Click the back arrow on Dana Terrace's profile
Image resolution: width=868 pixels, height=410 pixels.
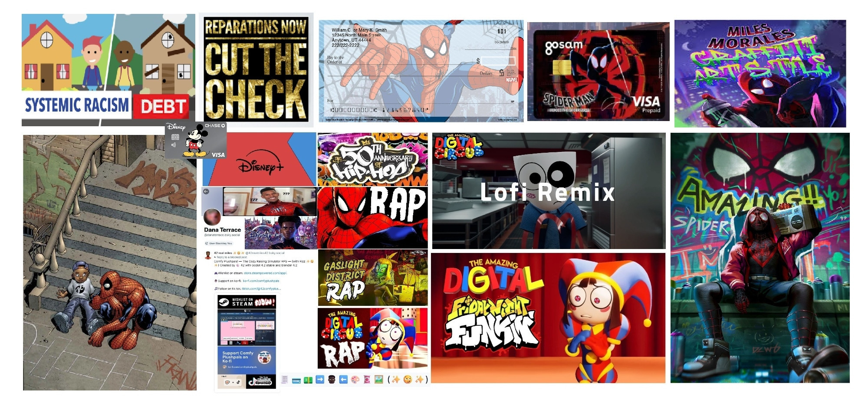[206, 191]
